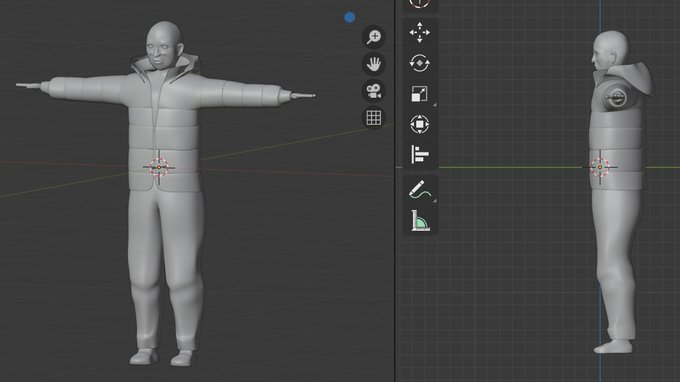Click the pan view hand icon
This screenshot has width=680, height=382.
373,64
